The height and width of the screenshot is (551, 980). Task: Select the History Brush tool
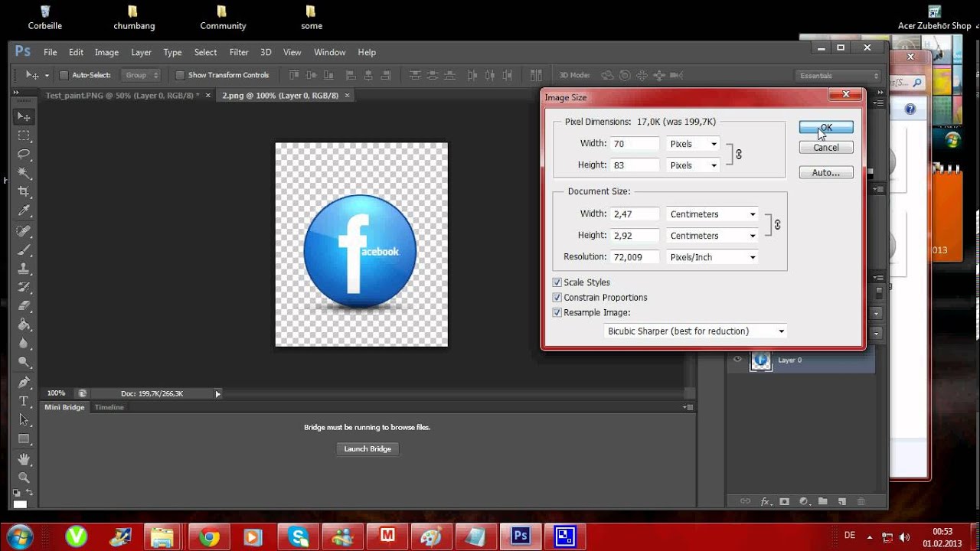[x=24, y=288]
